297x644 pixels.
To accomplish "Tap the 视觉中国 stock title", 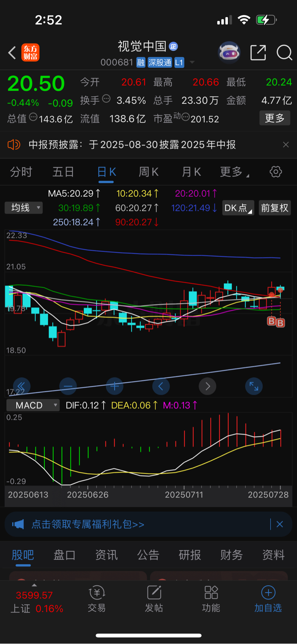I will 142,46.
